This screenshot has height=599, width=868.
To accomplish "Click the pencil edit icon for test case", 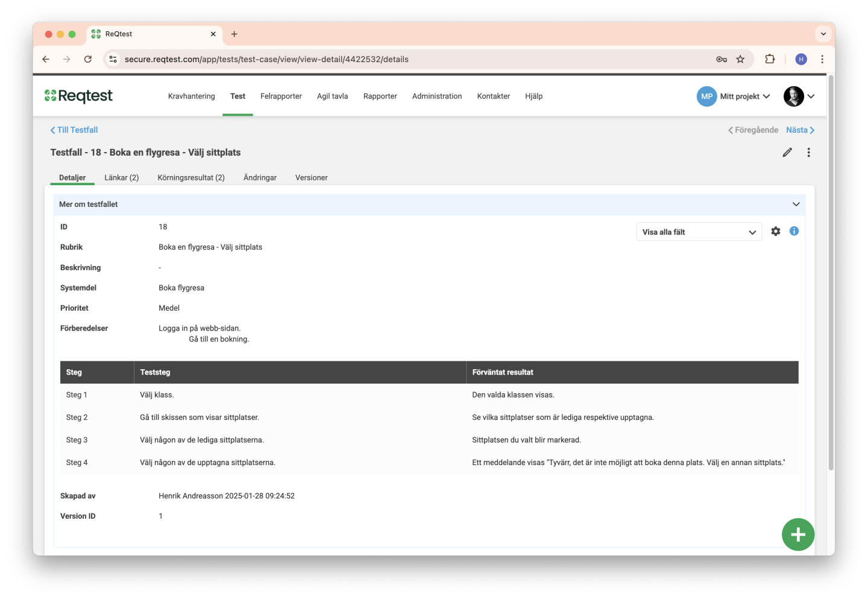I will click(x=787, y=153).
